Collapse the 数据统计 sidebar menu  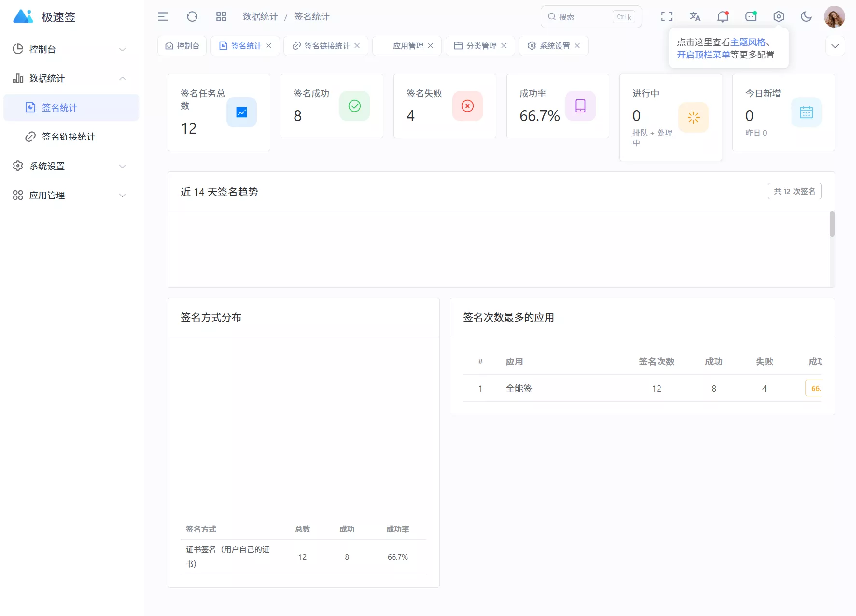click(71, 78)
